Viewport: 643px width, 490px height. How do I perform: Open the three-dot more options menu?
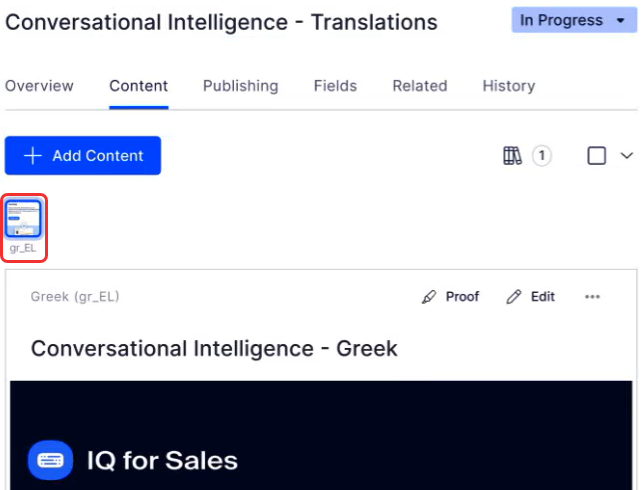point(592,297)
